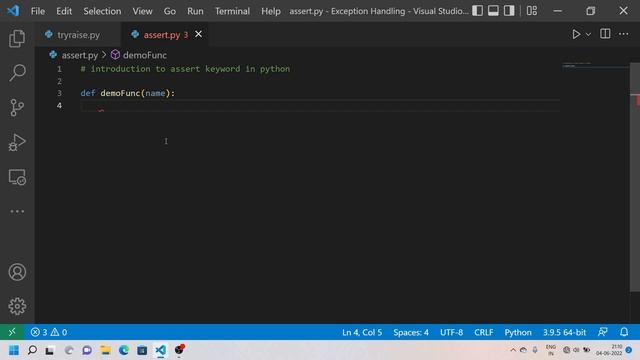Change line ending via CRLF
This screenshot has width=640, height=360.
pyautogui.click(x=483, y=332)
